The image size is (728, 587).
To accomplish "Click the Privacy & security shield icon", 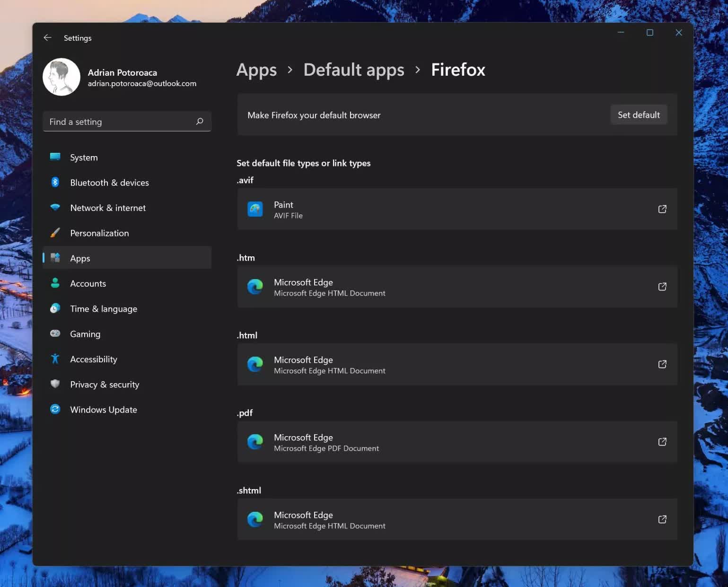I will pyautogui.click(x=55, y=384).
